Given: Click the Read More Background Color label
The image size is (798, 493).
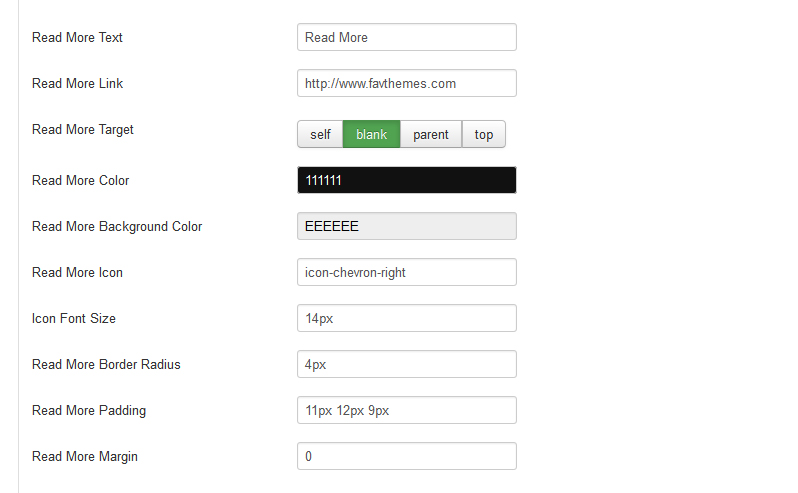Looking at the screenshot, I should (x=117, y=226).
